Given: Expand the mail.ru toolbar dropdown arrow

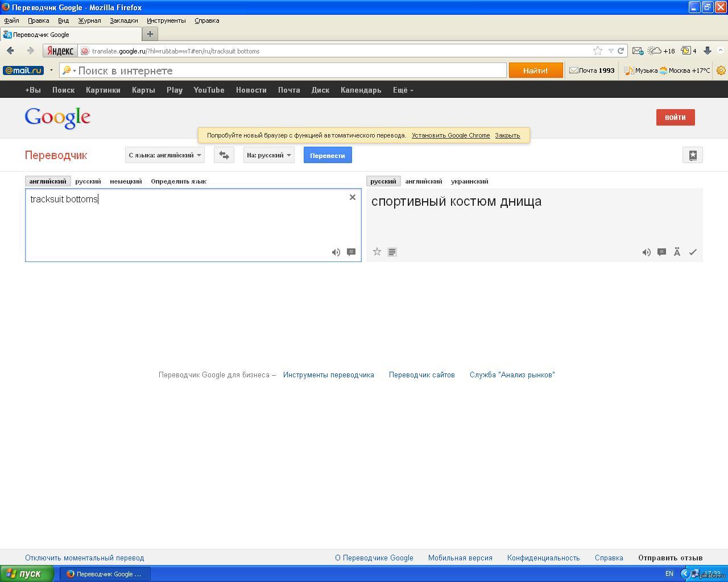Looking at the screenshot, I should 51,70.
